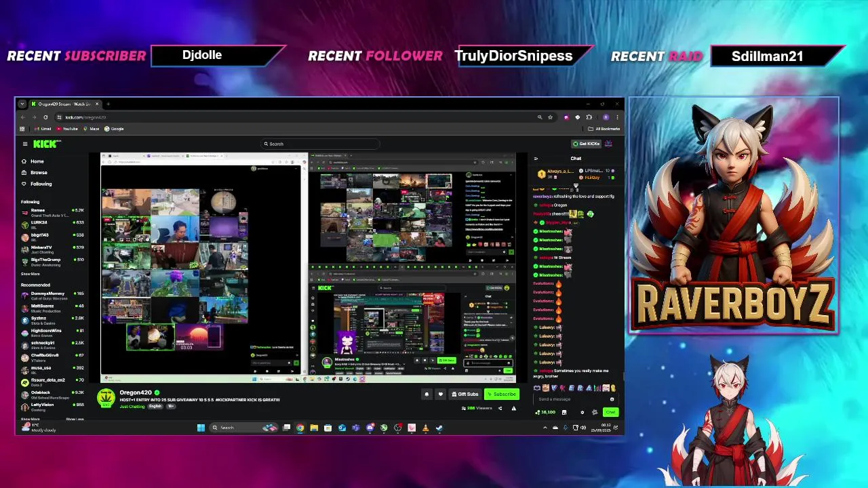Open NinkersTV channel in sidebar
This screenshot has width=868, height=488.
click(x=53, y=249)
